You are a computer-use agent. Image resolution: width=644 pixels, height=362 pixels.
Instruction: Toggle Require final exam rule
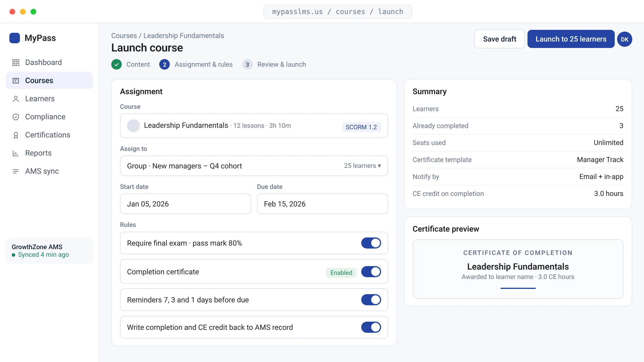click(371, 243)
